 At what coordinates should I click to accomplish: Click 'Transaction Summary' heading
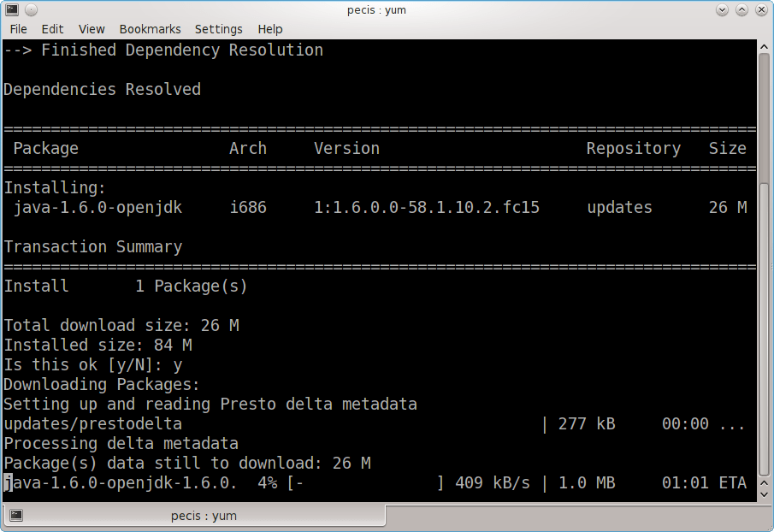pyautogui.click(x=93, y=246)
